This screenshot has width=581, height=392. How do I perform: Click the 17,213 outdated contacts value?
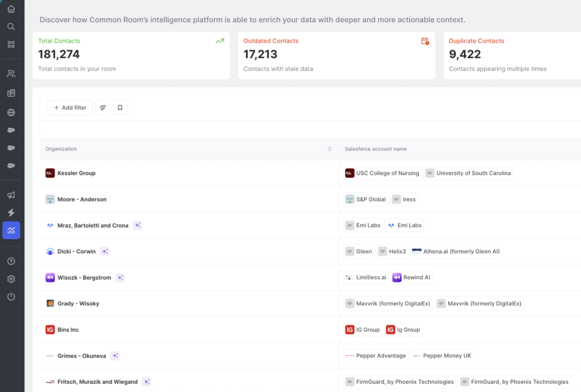coord(260,54)
